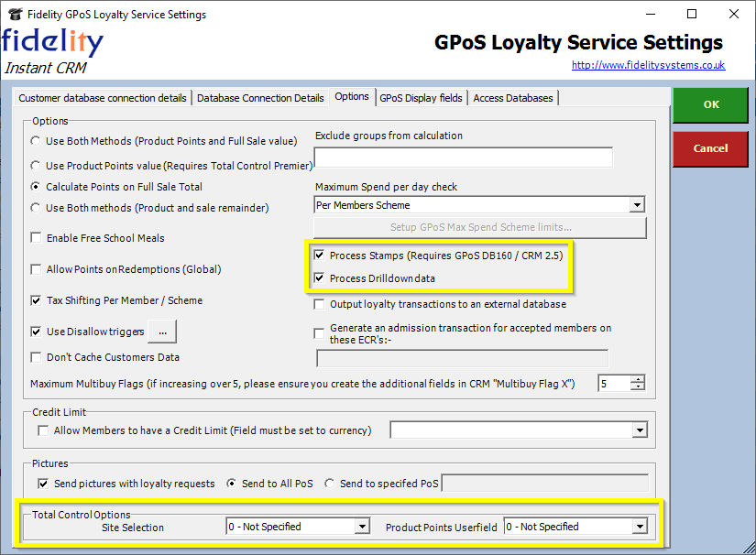Check Don't Cache Customers Data
Screen dimensions: 756x555
[36, 357]
